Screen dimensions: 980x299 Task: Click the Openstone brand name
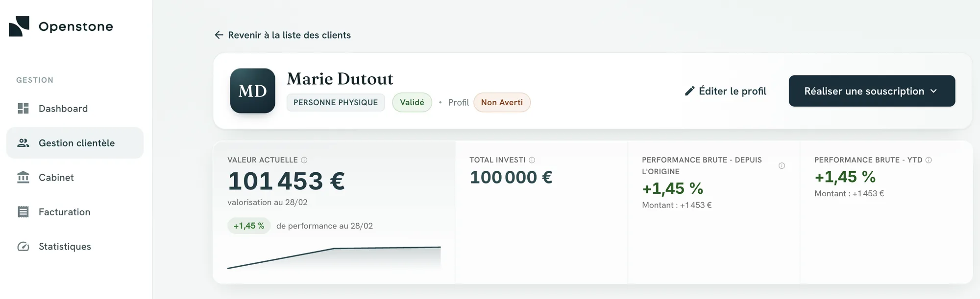pos(76,26)
